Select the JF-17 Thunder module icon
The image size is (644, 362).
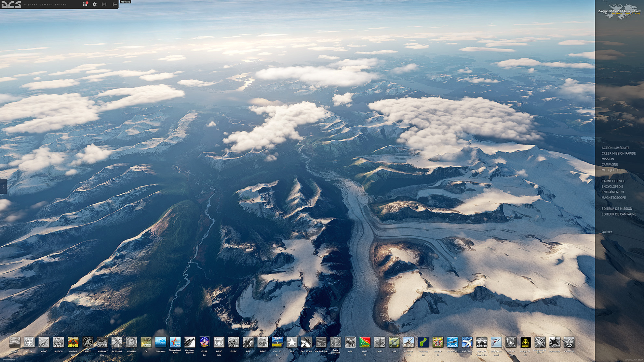click(365, 343)
